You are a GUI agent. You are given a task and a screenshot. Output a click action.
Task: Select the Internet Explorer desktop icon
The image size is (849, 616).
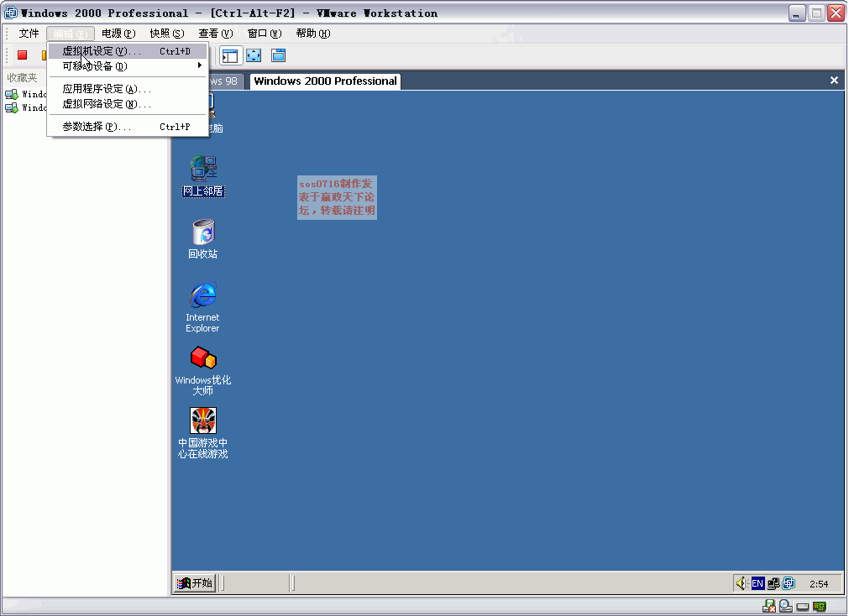(202, 307)
